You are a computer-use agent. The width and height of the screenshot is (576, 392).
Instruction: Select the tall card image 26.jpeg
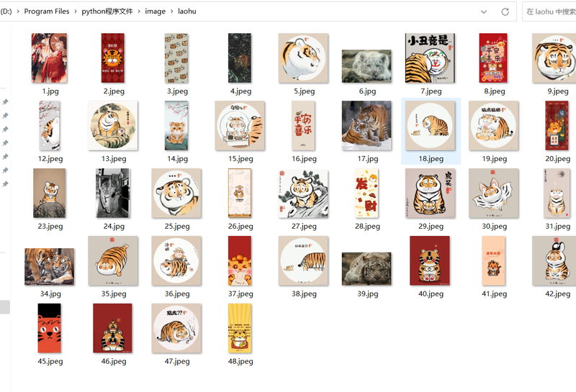[x=240, y=193]
